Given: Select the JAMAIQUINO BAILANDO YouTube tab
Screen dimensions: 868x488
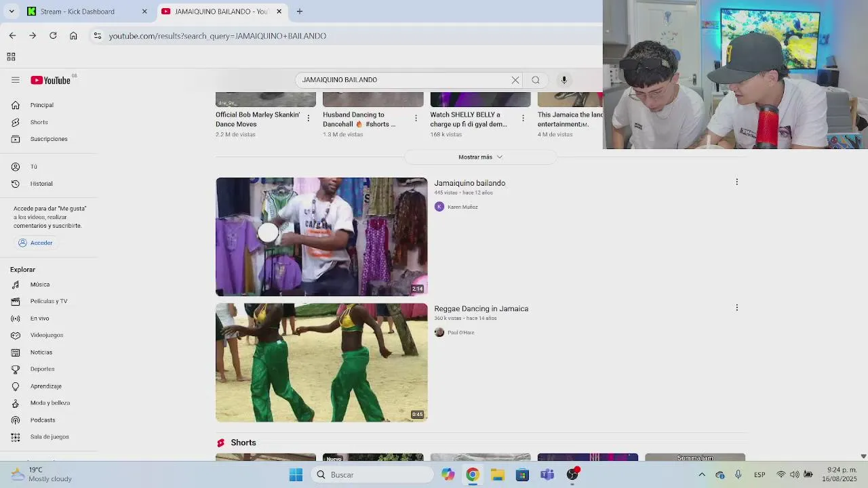Looking at the screenshot, I should click(221, 12).
